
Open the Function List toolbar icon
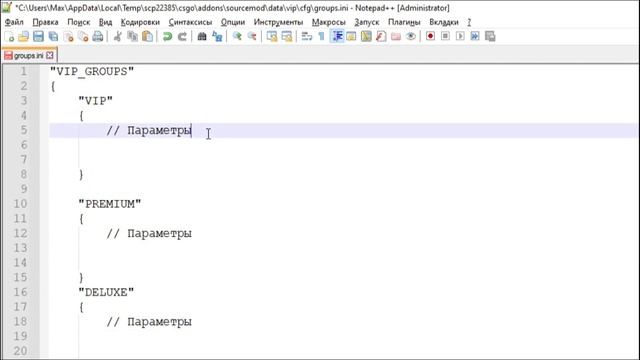[x=381, y=37]
